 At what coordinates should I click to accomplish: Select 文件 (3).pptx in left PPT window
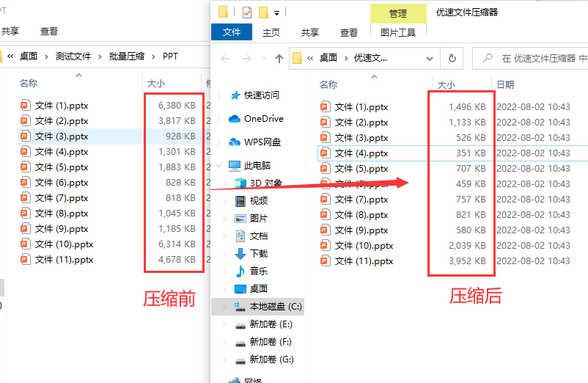click(x=61, y=136)
